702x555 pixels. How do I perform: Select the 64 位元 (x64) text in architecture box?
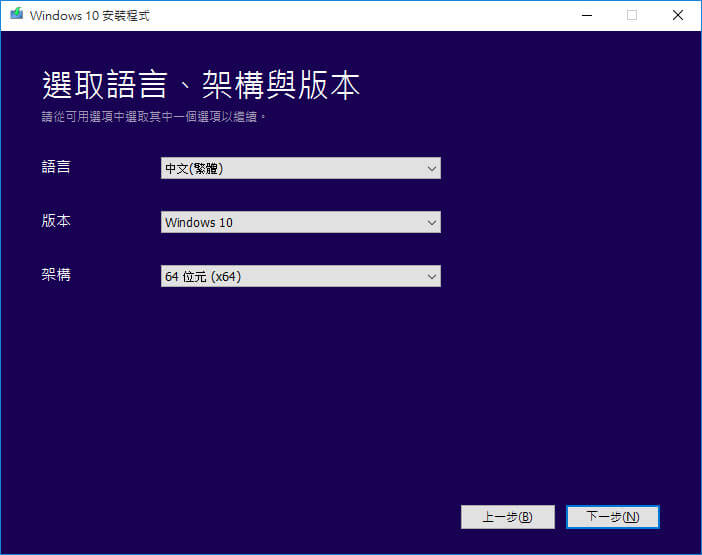[202, 277]
